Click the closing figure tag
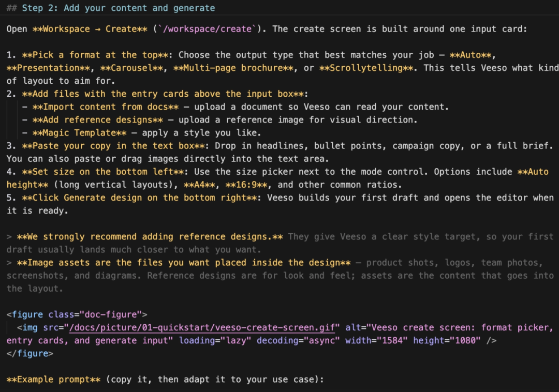 [x=30, y=354]
